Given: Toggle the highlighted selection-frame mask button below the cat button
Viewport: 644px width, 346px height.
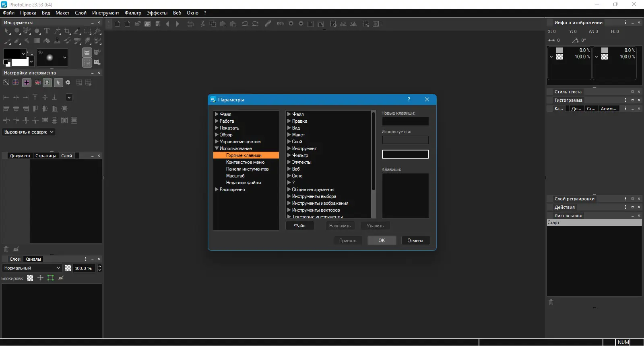Looking at the screenshot, I should click(x=87, y=62).
